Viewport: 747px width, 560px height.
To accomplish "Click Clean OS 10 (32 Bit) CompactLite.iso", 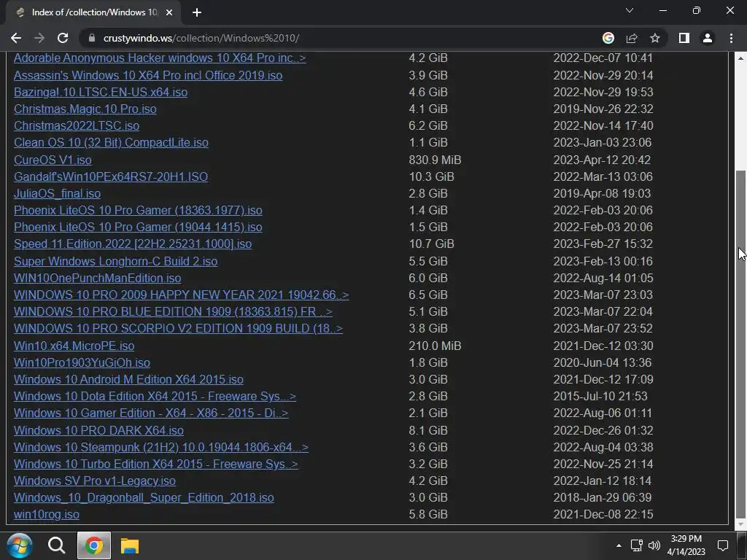I will pos(111,142).
